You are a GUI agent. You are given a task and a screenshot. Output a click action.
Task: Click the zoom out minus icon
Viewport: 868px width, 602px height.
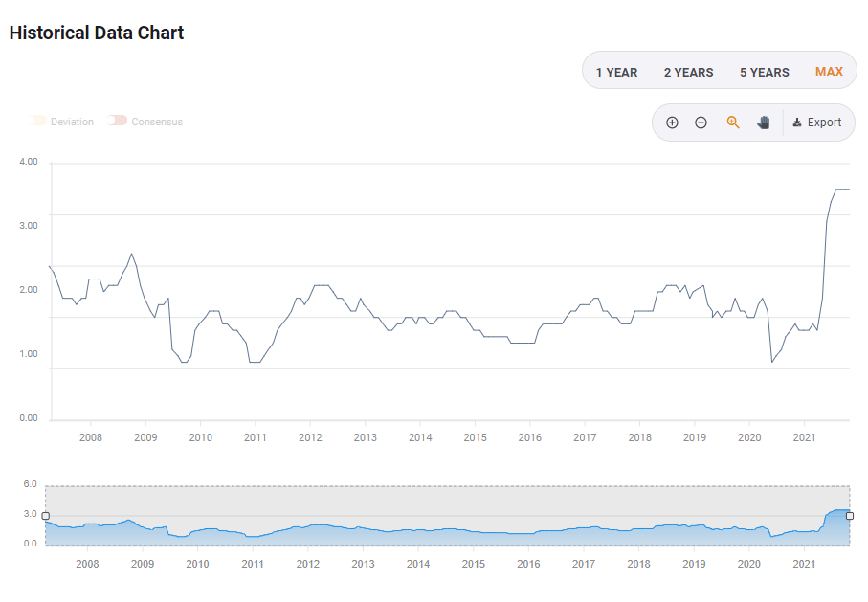[x=701, y=123]
